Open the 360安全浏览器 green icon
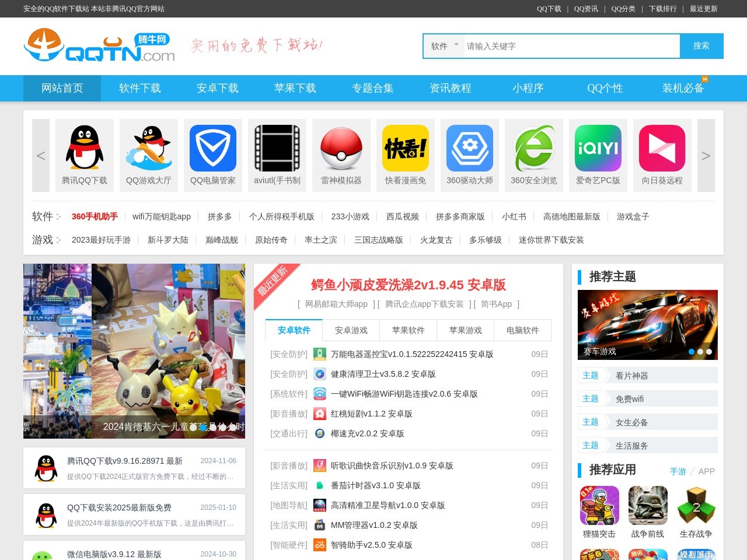Image resolution: width=747 pixels, height=560 pixels. click(x=534, y=148)
